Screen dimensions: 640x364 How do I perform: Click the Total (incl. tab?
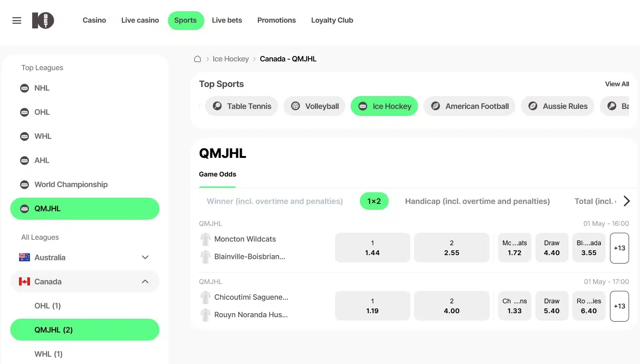pyautogui.click(x=595, y=201)
